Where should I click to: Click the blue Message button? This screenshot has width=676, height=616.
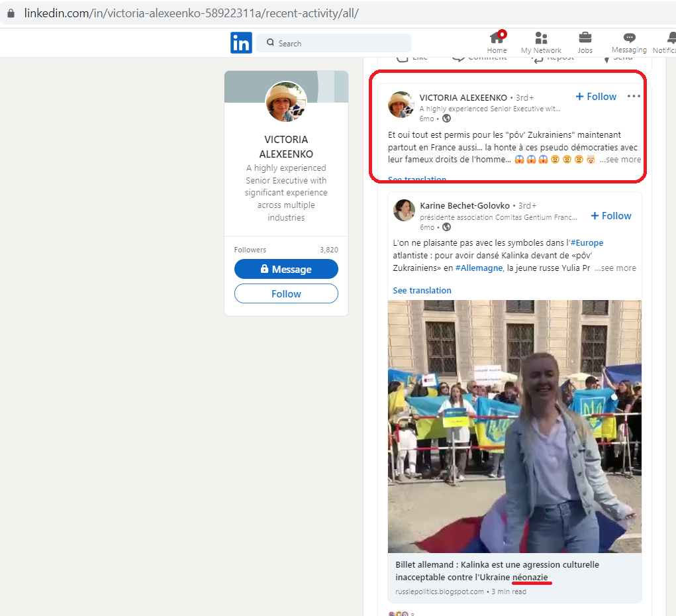[x=286, y=269]
